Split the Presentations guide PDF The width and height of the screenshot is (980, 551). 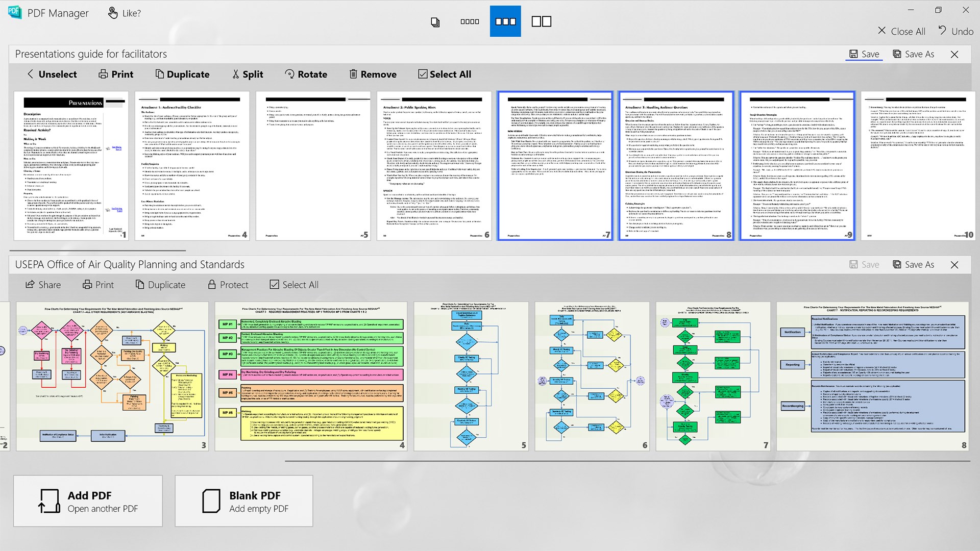coord(247,74)
